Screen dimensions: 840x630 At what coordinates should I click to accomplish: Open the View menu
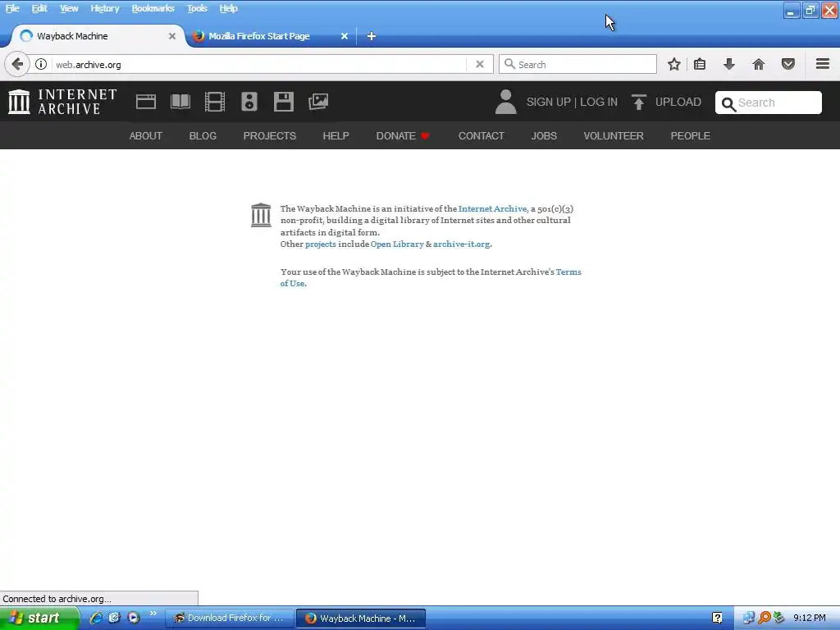pos(69,8)
